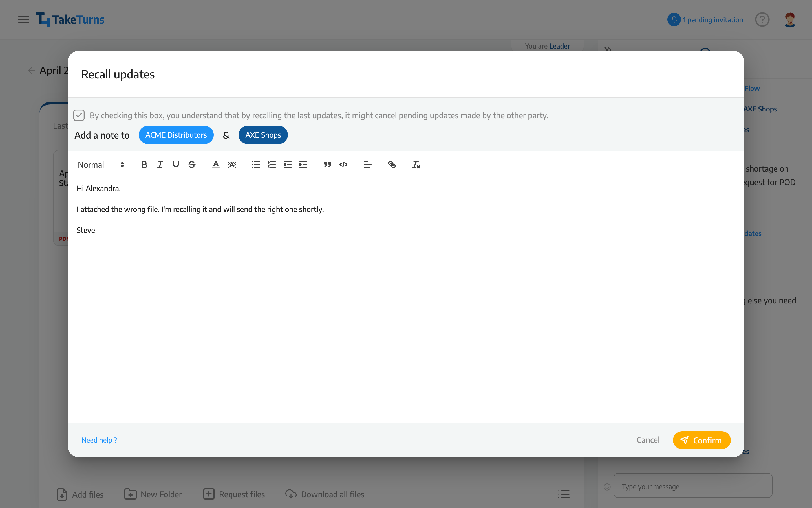
Task: Open the hamburger main menu
Action: tap(23, 19)
